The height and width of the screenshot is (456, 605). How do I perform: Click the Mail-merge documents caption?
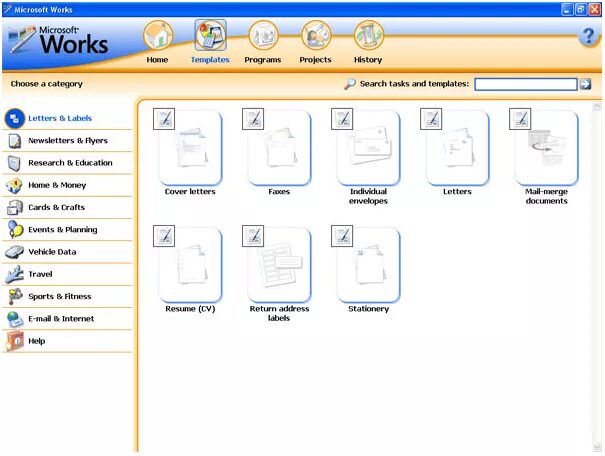point(546,196)
